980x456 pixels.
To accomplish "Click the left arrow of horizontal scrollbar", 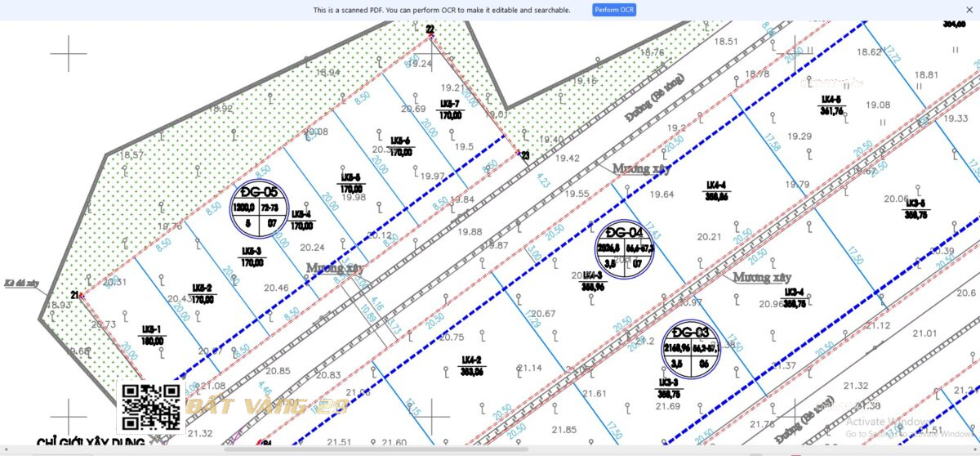I will click(4, 449).
